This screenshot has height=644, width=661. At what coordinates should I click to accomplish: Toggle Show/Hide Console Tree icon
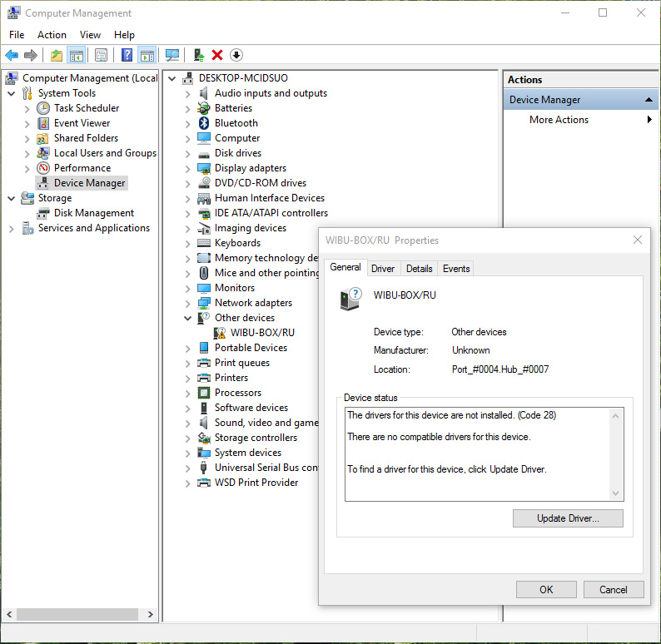pyautogui.click(x=77, y=55)
